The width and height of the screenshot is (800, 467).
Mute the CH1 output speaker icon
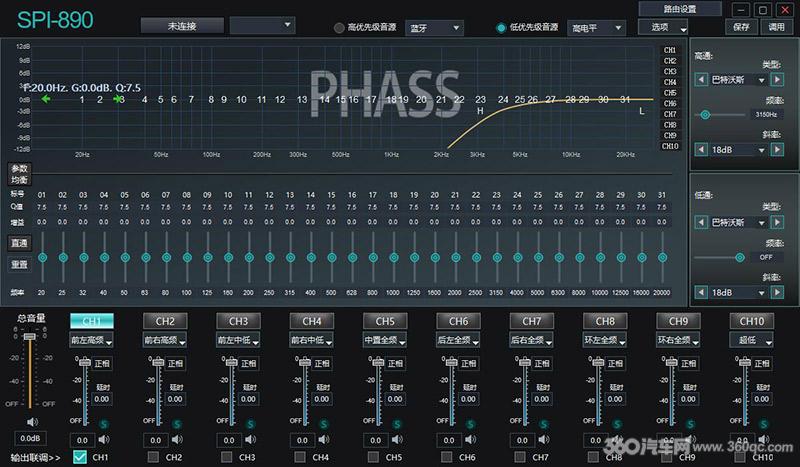coord(104,439)
